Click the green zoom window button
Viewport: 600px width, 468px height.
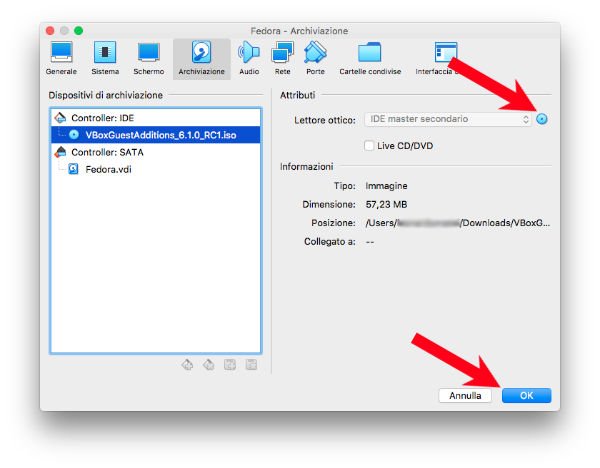pos(78,31)
